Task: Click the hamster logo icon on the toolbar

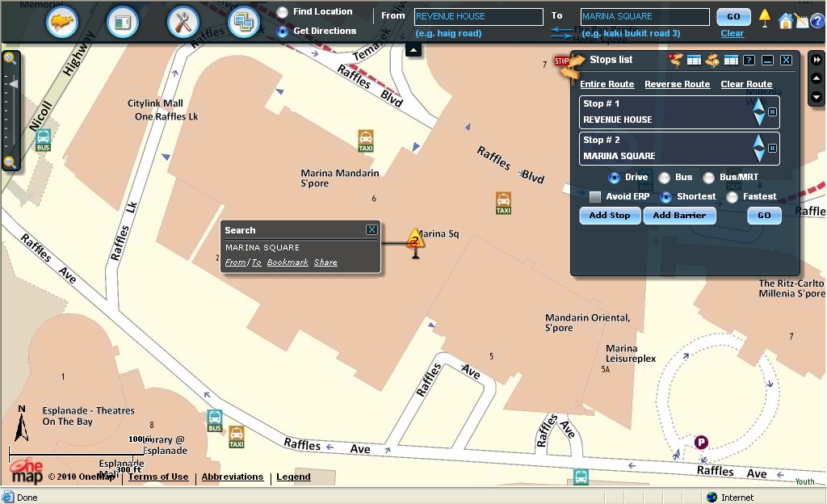Action: tap(62, 22)
